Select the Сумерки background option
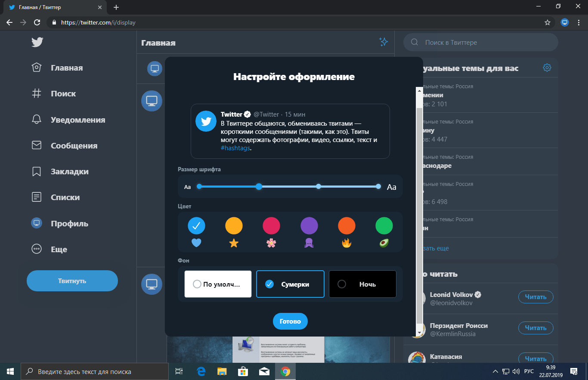 pos(290,284)
